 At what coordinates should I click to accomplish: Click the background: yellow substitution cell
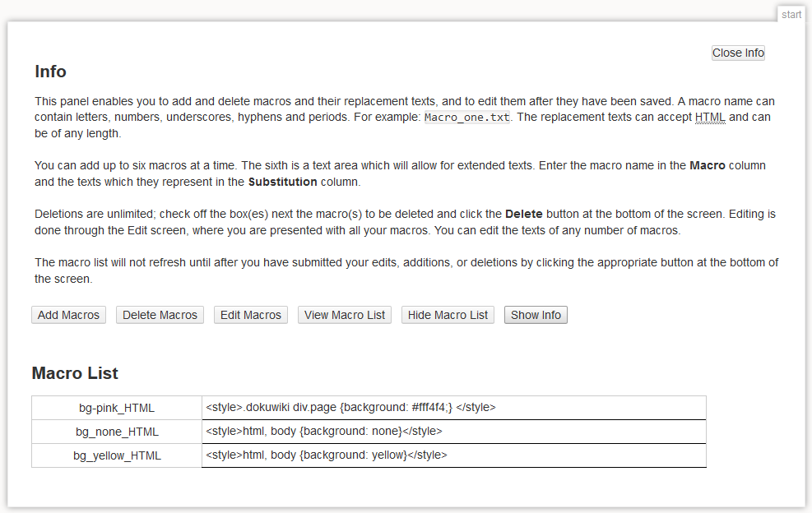pyautogui.click(x=326, y=455)
